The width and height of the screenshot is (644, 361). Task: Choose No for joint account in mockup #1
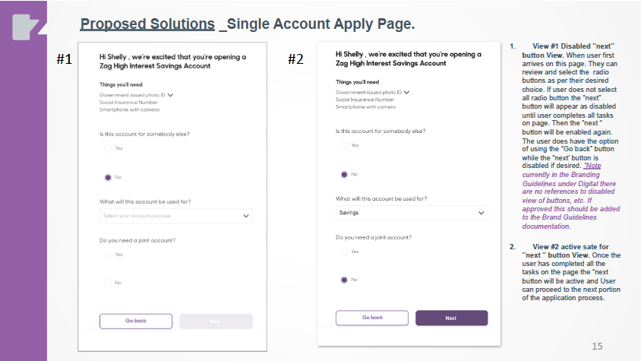108,283
